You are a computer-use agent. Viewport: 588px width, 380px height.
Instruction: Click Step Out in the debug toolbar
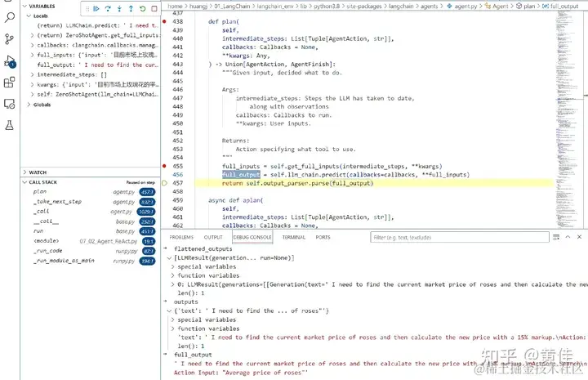tap(131, 9)
